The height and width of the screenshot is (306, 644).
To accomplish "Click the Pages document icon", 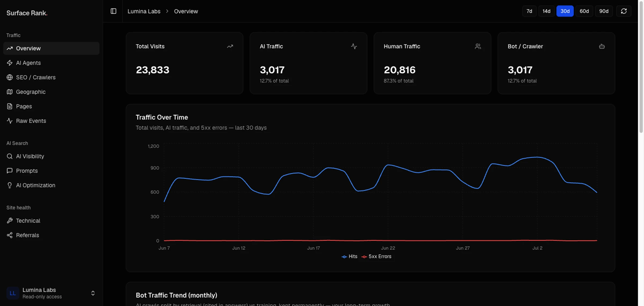I will click(x=10, y=106).
